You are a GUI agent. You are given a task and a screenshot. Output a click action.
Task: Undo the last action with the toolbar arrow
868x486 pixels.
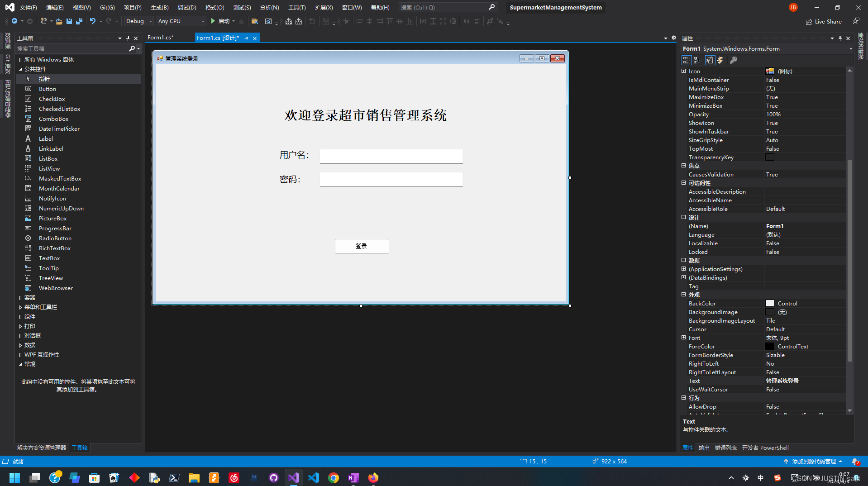click(x=93, y=21)
